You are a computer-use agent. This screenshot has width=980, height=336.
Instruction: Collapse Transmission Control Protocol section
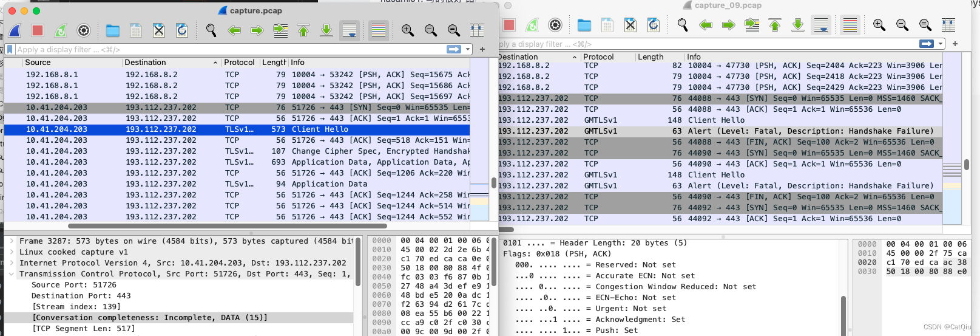pyautogui.click(x=12, y=274)
